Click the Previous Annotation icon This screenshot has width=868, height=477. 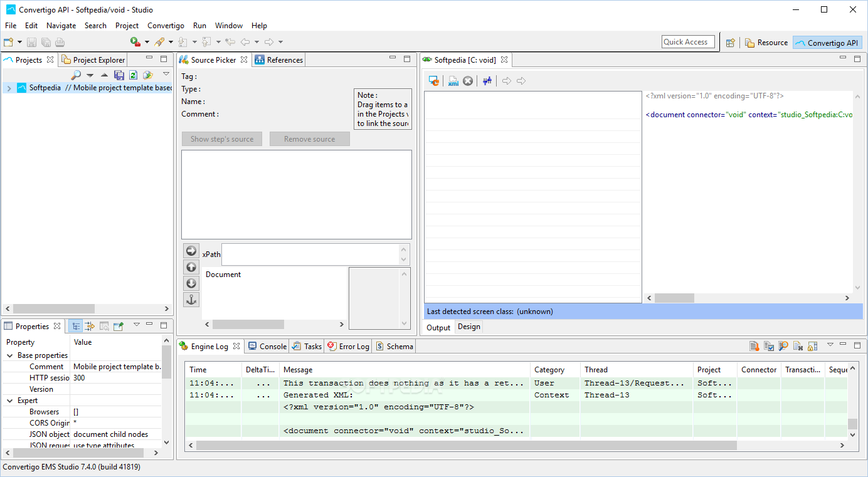tap(207, 42)
